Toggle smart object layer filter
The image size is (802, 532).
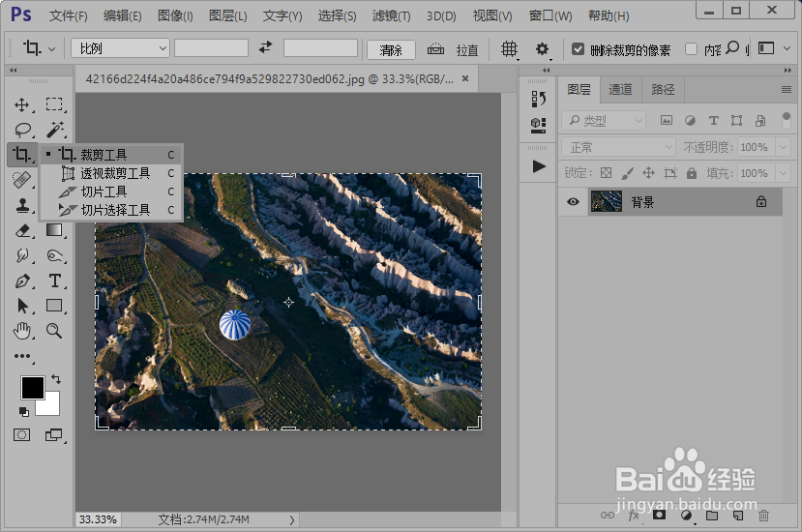(x=760, y=120)
